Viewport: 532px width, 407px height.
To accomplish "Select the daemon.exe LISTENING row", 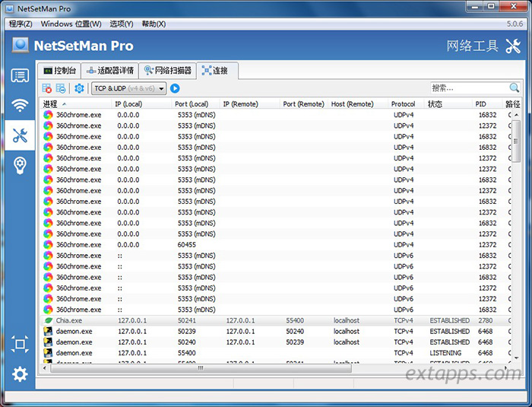I will point(276,353).
